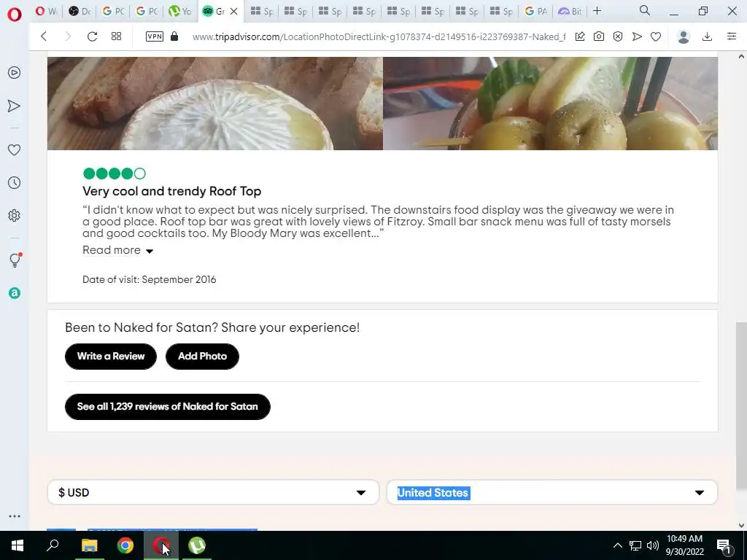The height and width of the screenshot is (560, 747).
Task: Open uTorrent from the taskbar
Action: pyautogui.click(x=197, y=545)
